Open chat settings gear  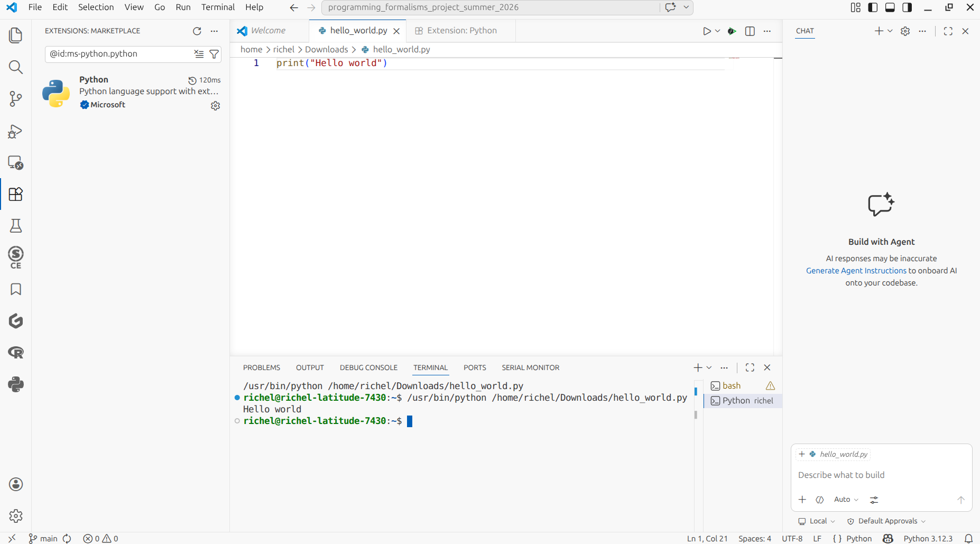pyautogui.click(x=905, y=31)
